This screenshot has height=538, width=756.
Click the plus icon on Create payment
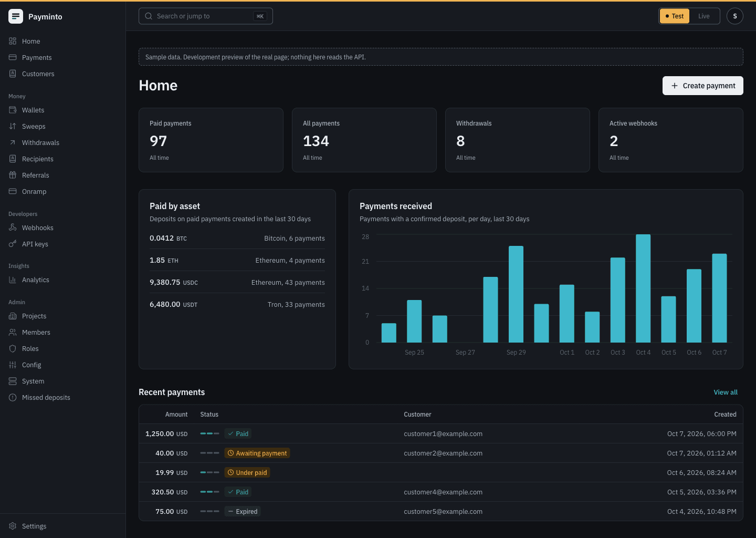click(x=675, y=86)
